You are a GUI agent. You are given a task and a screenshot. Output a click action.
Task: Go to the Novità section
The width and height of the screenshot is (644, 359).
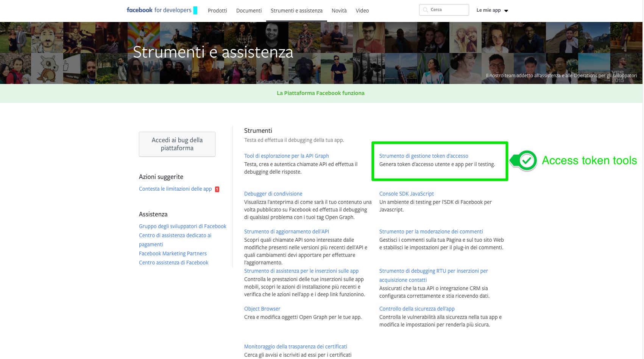click(x=339, y=11)
